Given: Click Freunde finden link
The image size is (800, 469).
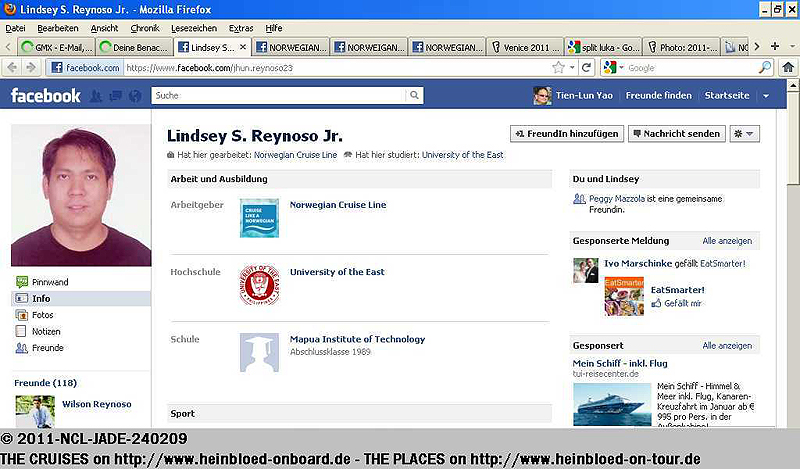Looking at the screenshot, I should pos(659,95).
